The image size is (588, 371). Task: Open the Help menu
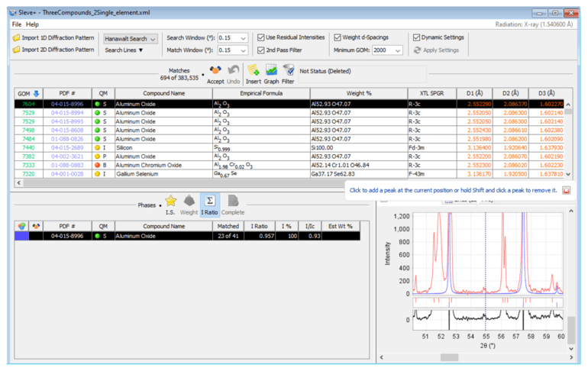tap(33, 24)
